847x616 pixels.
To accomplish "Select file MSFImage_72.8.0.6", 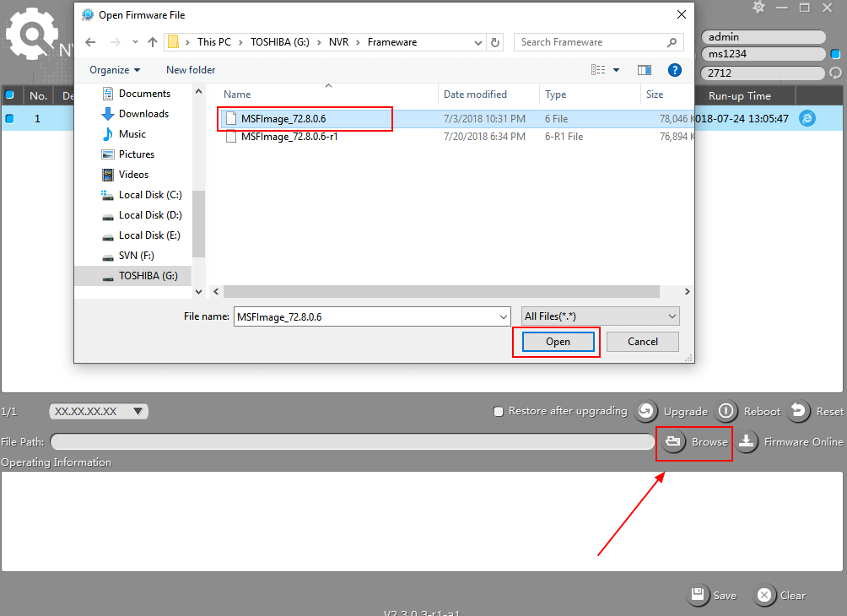I will 283,119.
